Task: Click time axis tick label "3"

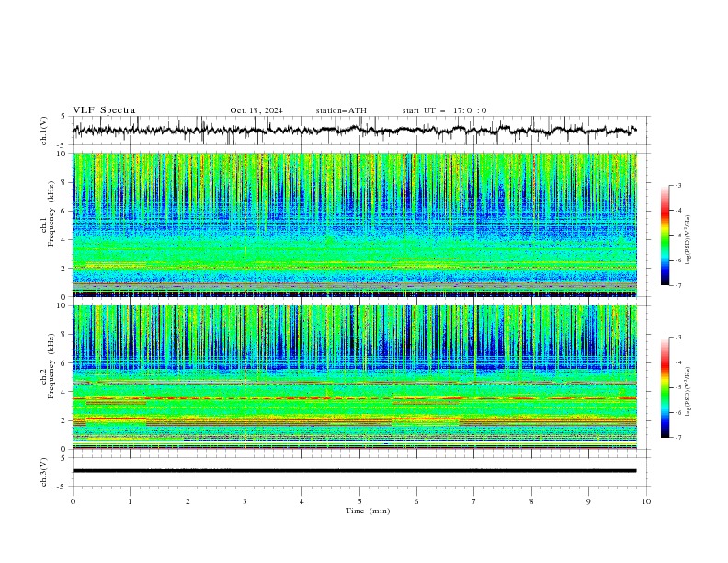Action: [245, 501]
